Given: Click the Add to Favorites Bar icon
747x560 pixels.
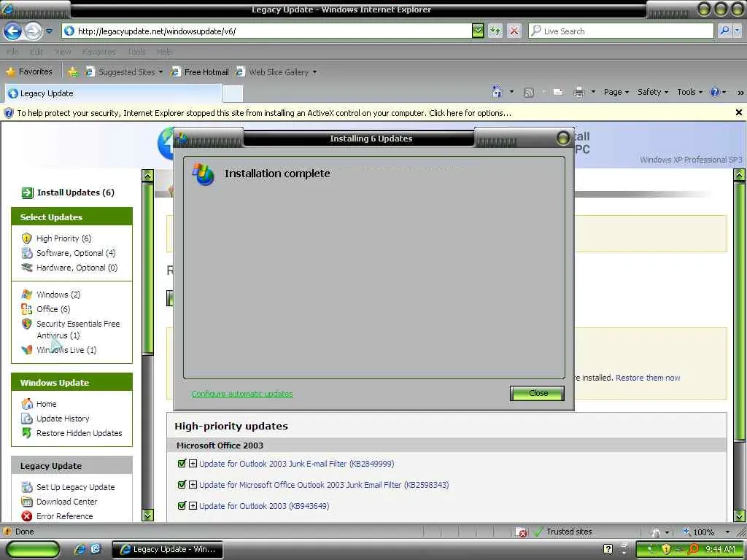Looking at the screenshot, I should (x=72, y=72).
